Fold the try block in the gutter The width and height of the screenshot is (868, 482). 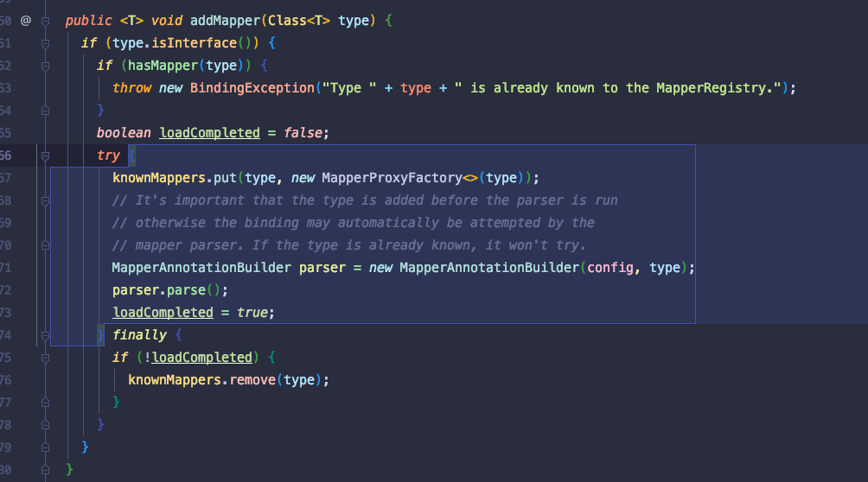[46, 155]
